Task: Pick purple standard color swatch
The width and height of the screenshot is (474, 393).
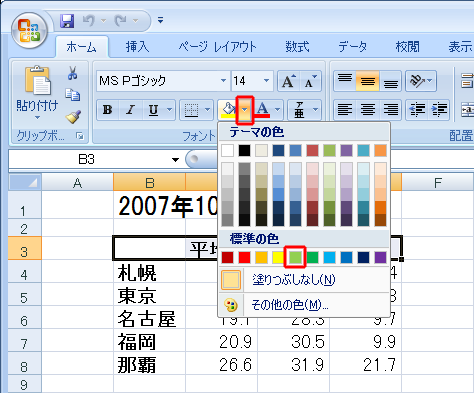Action: [x=381, y=257]
